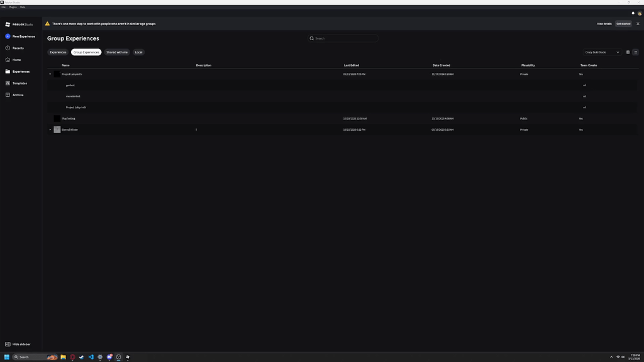Click the Eternal Winter name text
The image size is (644, 362).
click(70, 129)
